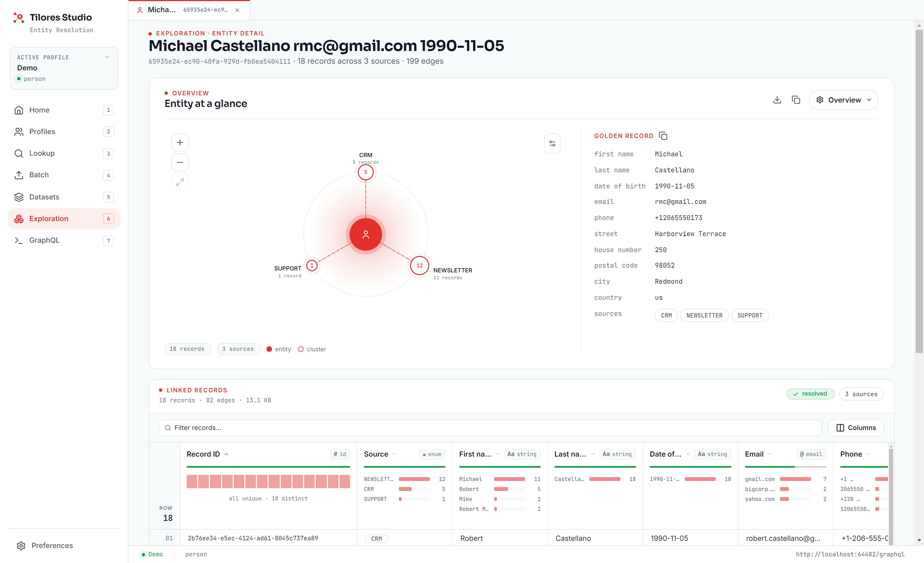The image size is (924, 563).
Task: Open the Datasets section
Action: [x=64, y=197]
